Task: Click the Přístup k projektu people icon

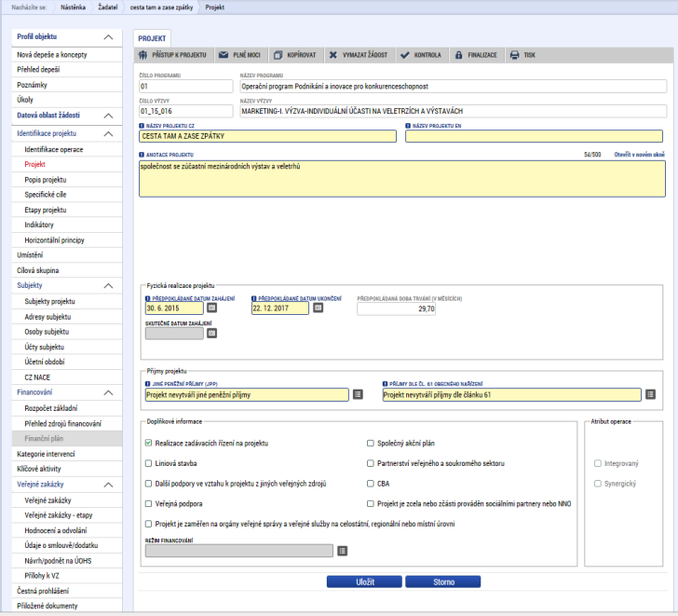Action: (x=142, y=55)
